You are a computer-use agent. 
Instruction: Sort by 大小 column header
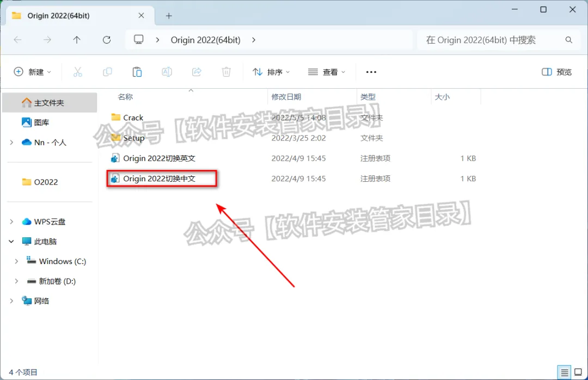(x=442, y=97)
